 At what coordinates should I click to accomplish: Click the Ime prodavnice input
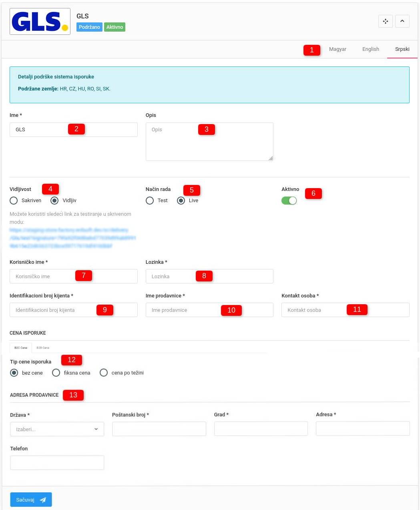209,310
